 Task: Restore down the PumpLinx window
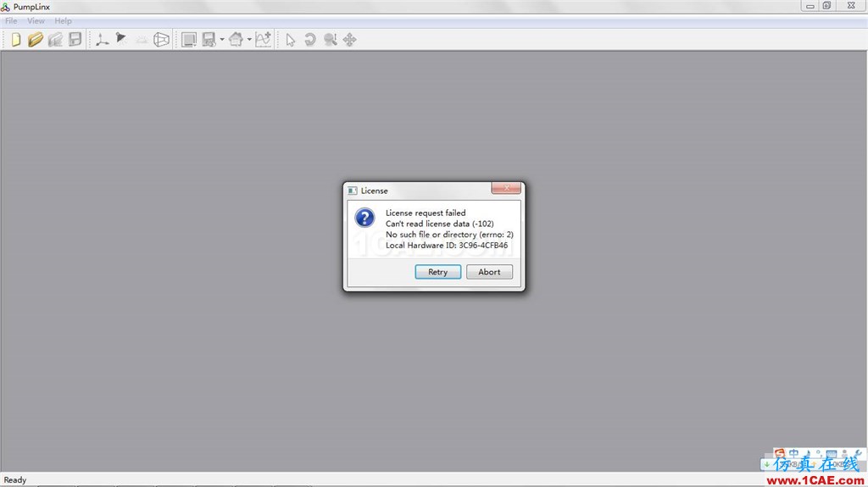coord(826,6)
